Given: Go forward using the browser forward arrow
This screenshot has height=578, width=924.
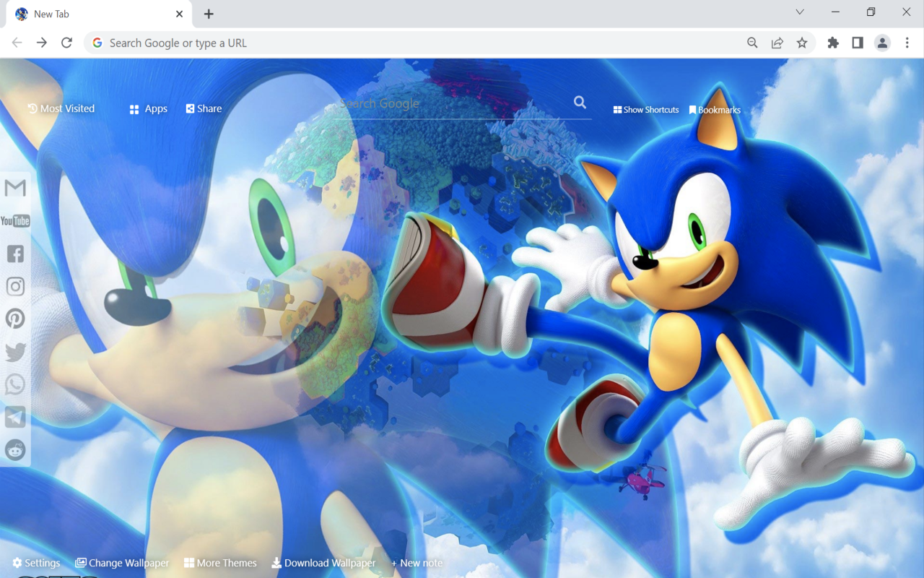Looking at the screenshot, I should pyautogui.click(x=42, y=43).
